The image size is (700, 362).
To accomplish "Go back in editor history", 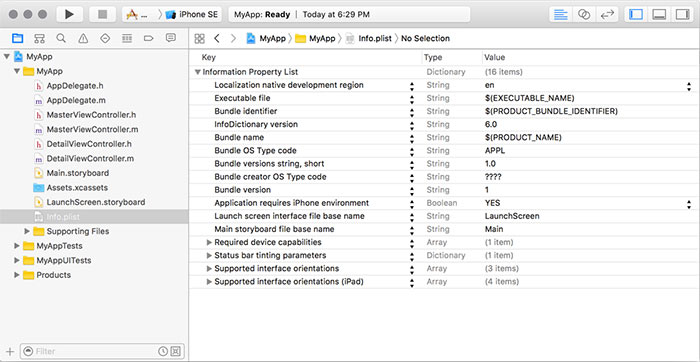I will [217, 38].
